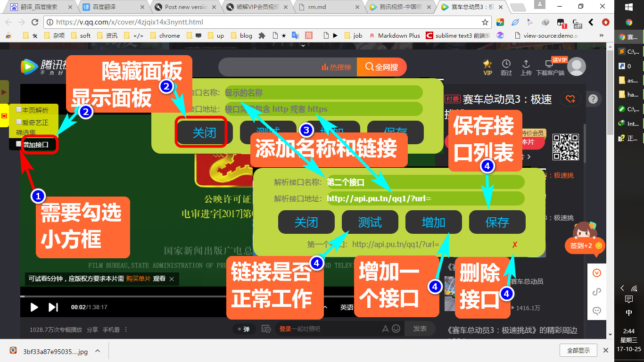
Task: Click the chat bubble icon in the right sidebar
Action: pyautogui.click(x=597, y=311)
